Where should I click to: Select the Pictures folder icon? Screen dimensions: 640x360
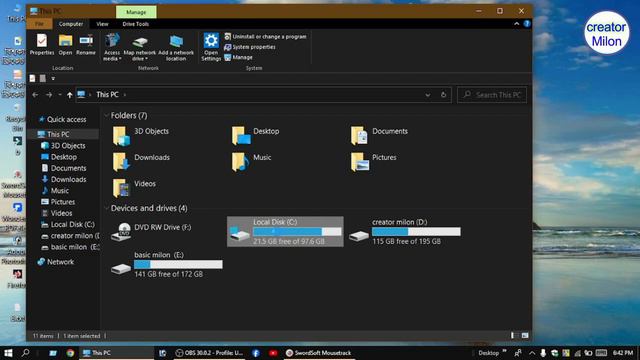pos(360,162)
